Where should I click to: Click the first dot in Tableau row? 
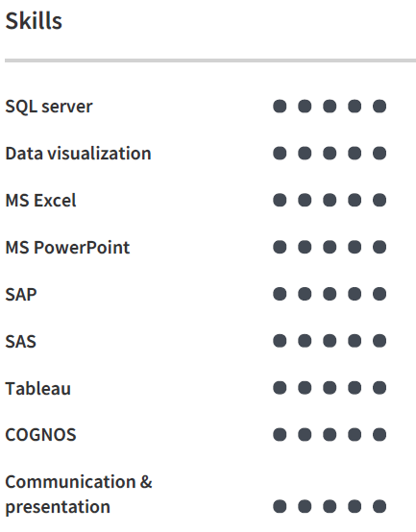(x=280, y=388)
